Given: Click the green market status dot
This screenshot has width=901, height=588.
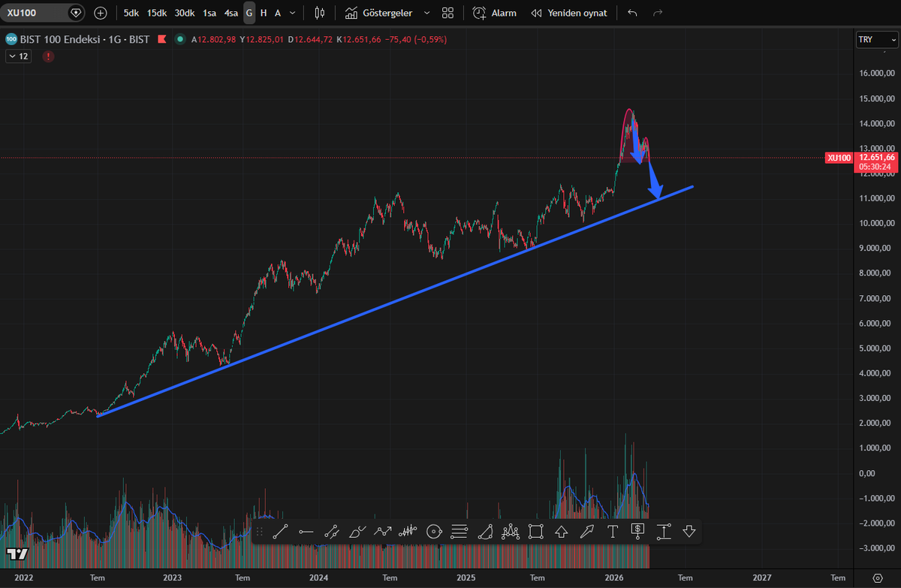Looking at the screenshot, I should click(x=179, y=39).
